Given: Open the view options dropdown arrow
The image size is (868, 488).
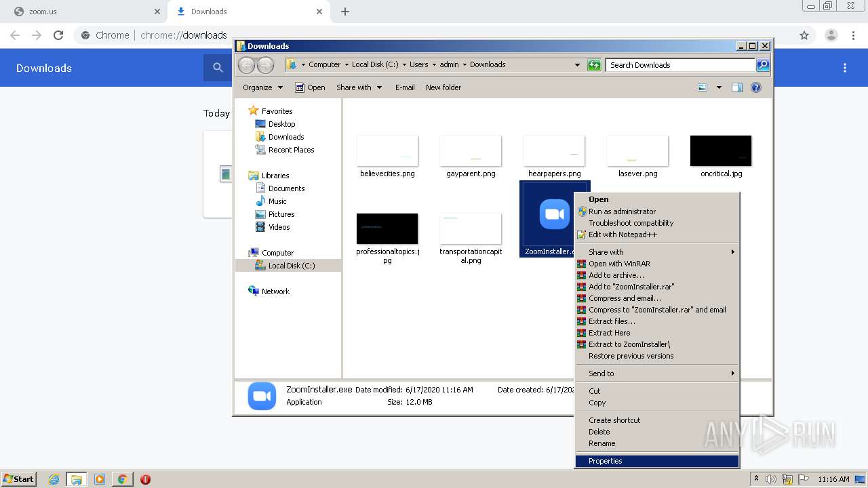Looking at the screenshot, I should (719, 87).
